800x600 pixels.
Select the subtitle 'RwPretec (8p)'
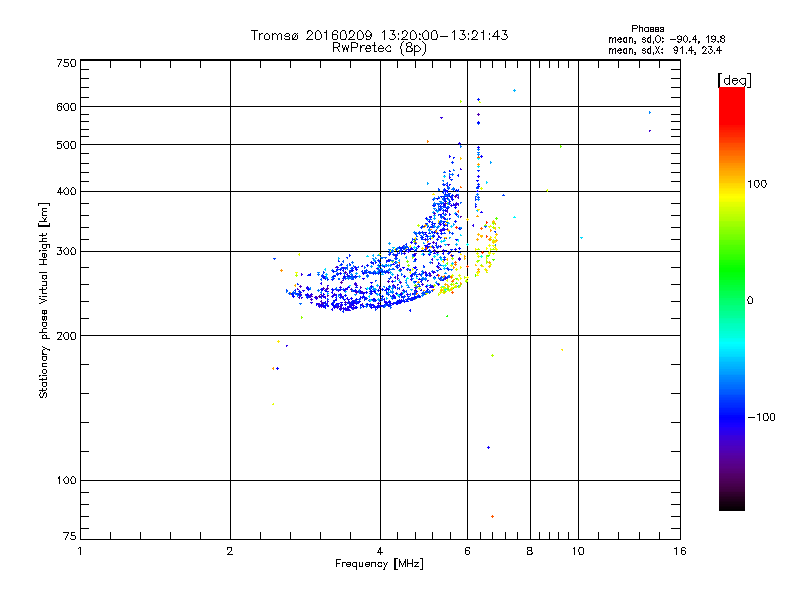[x=379, y=48]
